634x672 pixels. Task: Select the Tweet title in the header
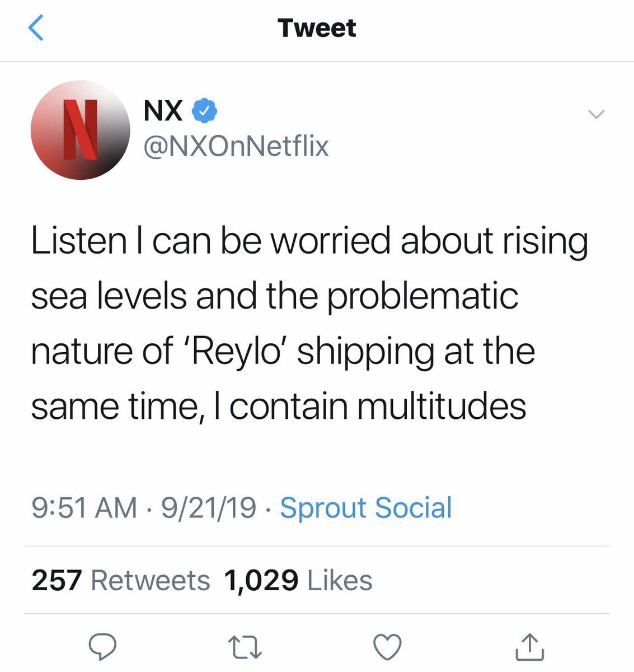point(317,28)
